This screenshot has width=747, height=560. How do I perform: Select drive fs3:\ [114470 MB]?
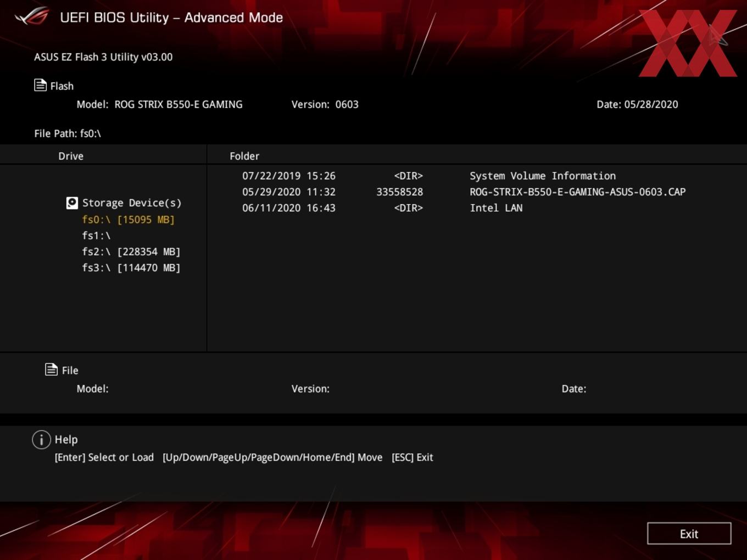[x=131, y=267]
